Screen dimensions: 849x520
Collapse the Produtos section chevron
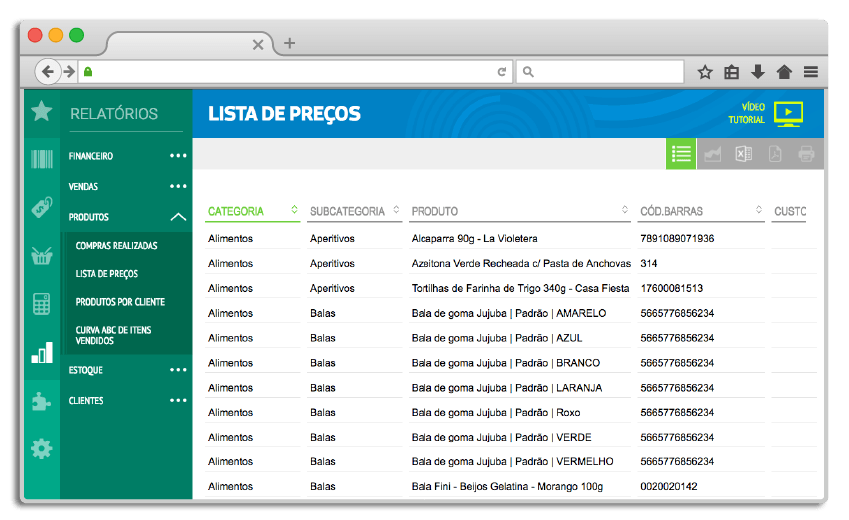pos(178,217)
